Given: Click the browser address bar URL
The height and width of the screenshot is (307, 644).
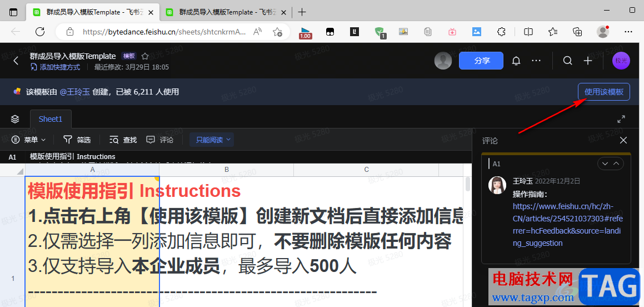Looking at the screenshot, I should tap(164, 32).
